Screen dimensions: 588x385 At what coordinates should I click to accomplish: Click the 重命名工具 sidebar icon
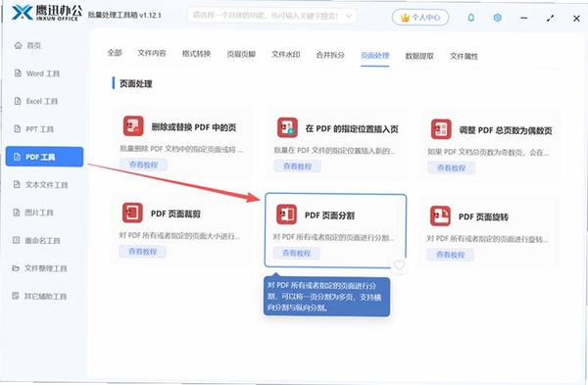16,240
